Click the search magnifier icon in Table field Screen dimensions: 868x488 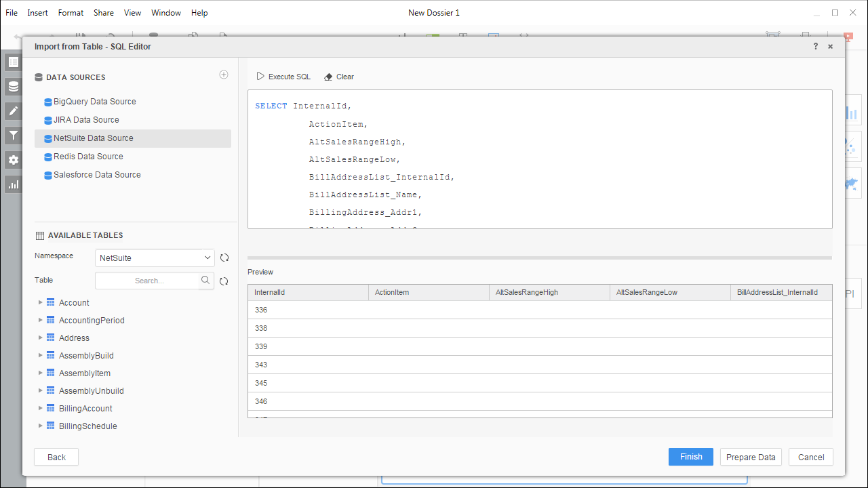tap(205, 280)
